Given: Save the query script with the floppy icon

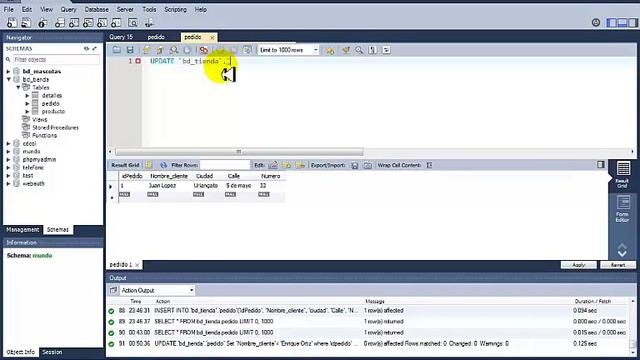Looking at the screenshot, I should (130, 50).
